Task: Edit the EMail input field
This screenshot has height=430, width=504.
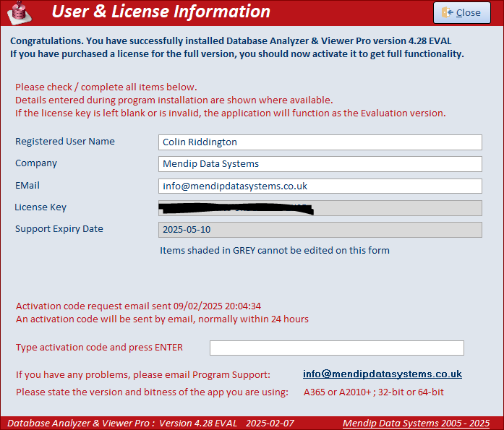Action: tap(320, 186)
